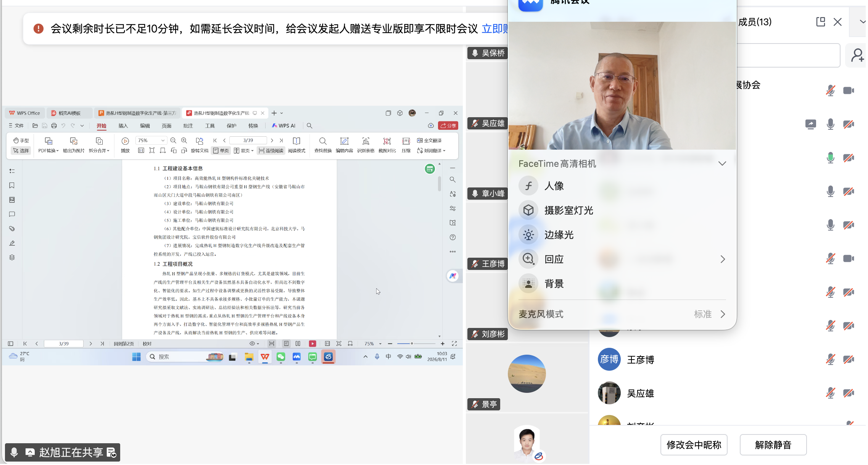Open the PDF转换 tool in WPS
Image resolution: width=868 pixels, height=465 pixels.
click(x=48, y=145)
